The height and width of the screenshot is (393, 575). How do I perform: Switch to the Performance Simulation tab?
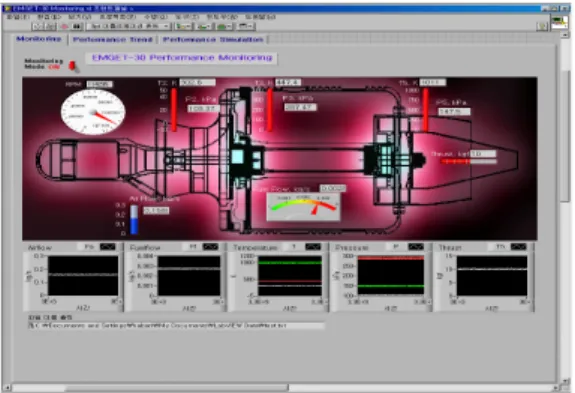213,39
